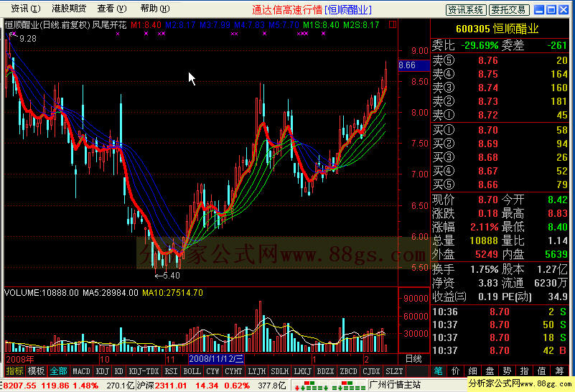This screenshot has height=392, width=575.
Task: Switch to the KD indicator
Action: pos(119,371)
